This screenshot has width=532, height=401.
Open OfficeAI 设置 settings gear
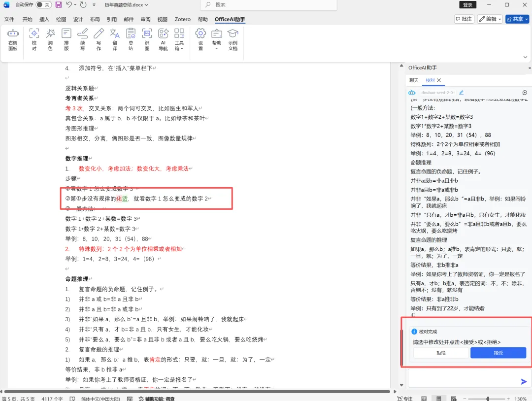[x=200, y=39]
